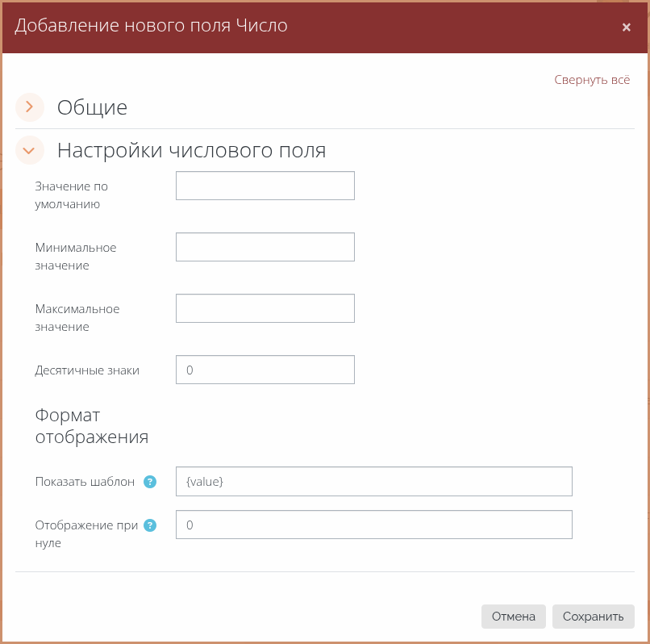
Task: Open help icon next to 'Показать шаблон'
Action: (x=149, y=482)
